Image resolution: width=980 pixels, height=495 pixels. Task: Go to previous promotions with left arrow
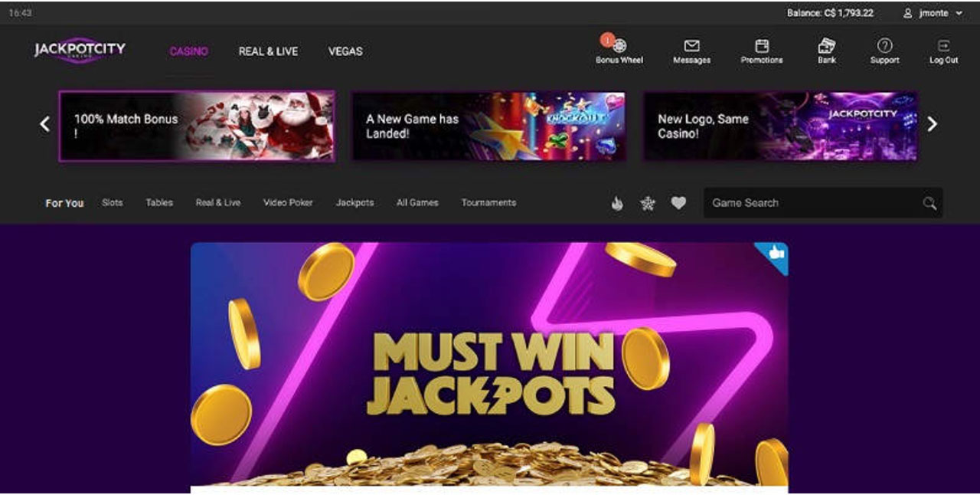45,124
